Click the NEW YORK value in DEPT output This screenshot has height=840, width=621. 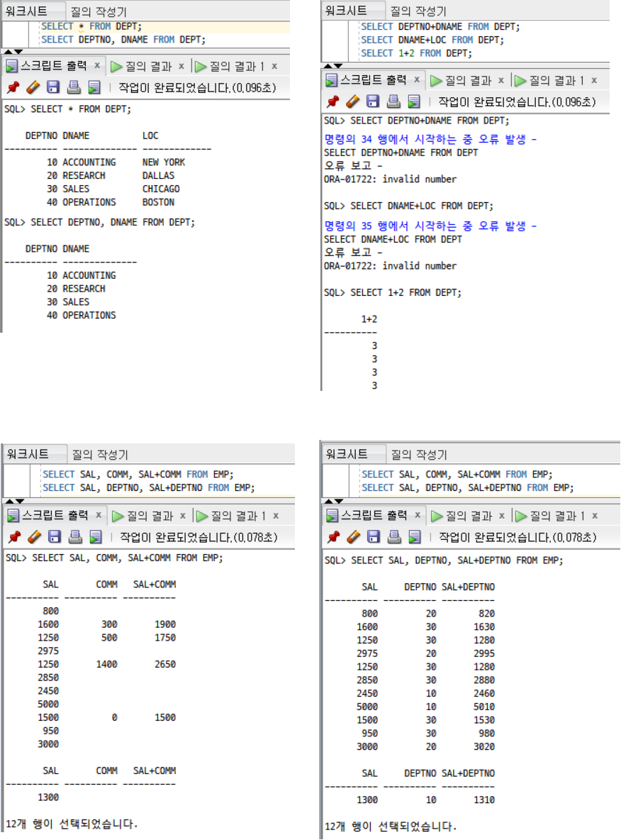point(163,162)
